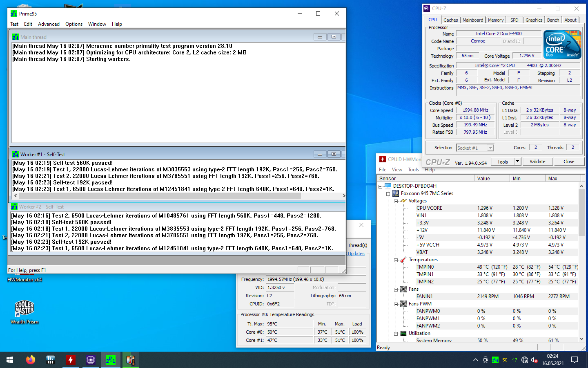Open the Test menu in Prime95
This screenshot has height=368, width=588.
click(x=14, y=24)
